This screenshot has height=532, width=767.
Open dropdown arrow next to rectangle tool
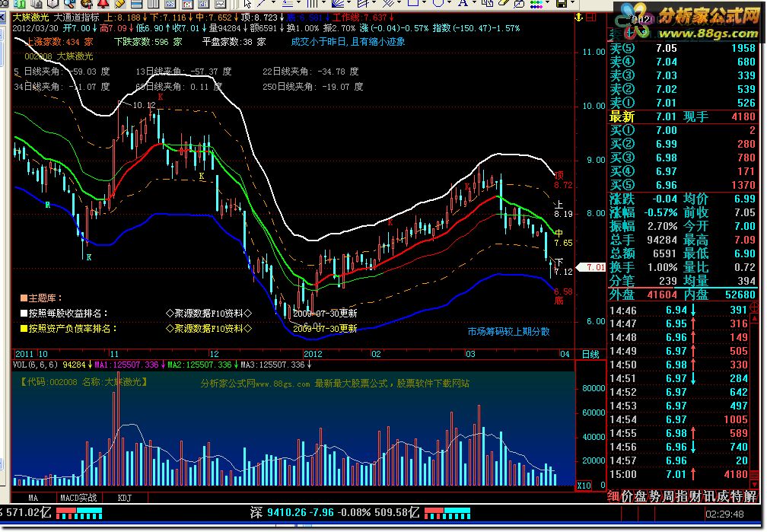(424, 2)
